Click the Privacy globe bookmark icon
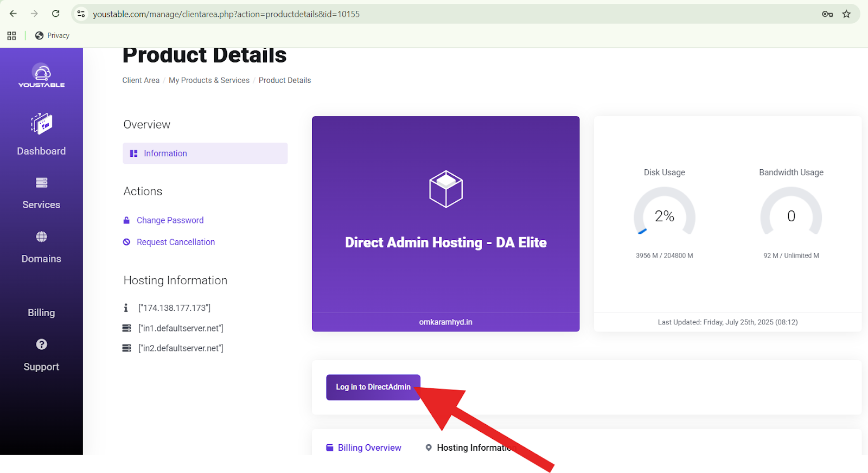The image size is (868, 473). (x=39, y=36)
